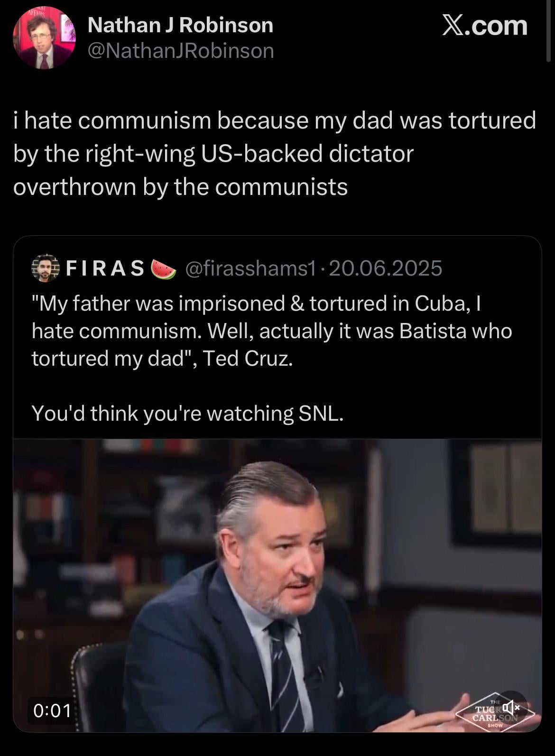
Task: Open FIRAS's small profile avatar
Action: pos(45,268)
